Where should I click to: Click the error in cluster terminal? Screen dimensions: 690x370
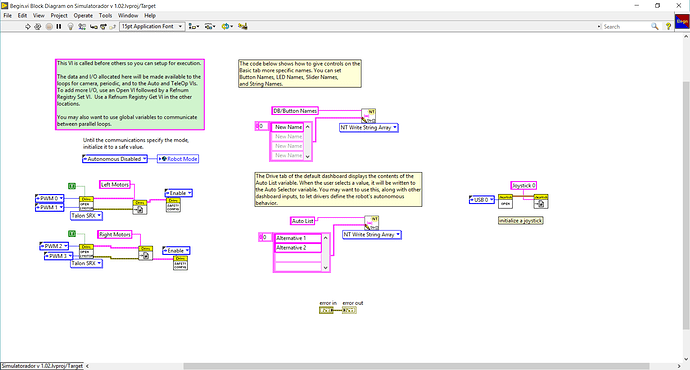click(326, 310)
